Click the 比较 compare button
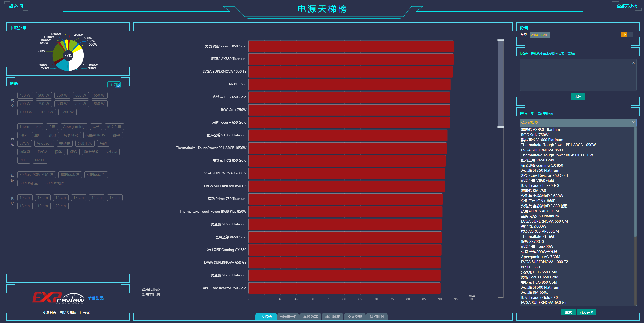 [578, 97]
